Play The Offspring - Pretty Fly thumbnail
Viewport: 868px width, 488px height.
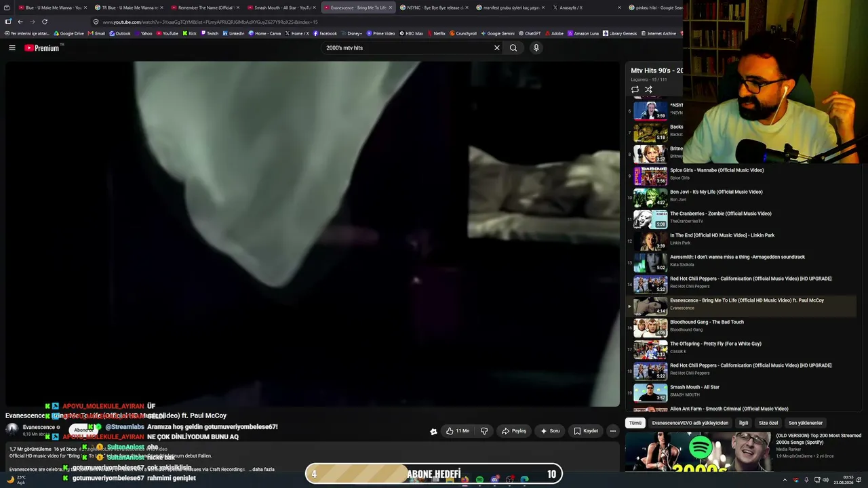[x=650, y=349]
